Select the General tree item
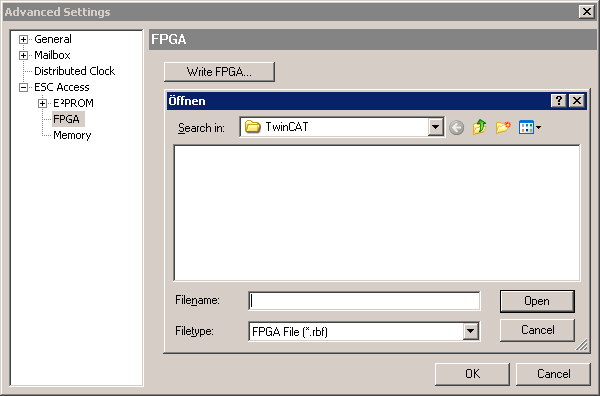Screen dimensions: 600x396 [53, 39]
